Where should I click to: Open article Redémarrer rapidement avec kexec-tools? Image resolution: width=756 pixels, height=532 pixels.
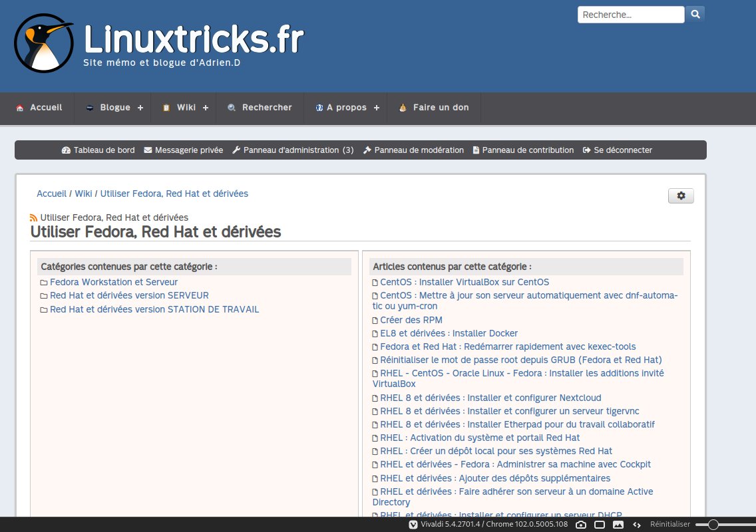[508, 346]
